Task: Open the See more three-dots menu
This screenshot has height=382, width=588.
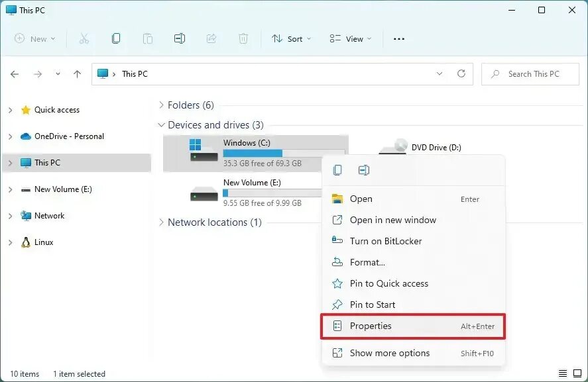Action: tap(399, 39)
